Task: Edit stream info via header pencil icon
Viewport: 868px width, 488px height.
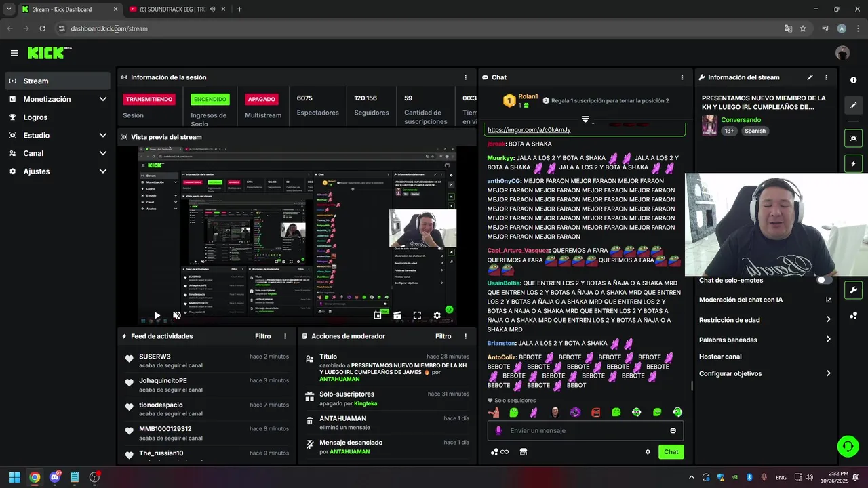Action: click(810, 77)
